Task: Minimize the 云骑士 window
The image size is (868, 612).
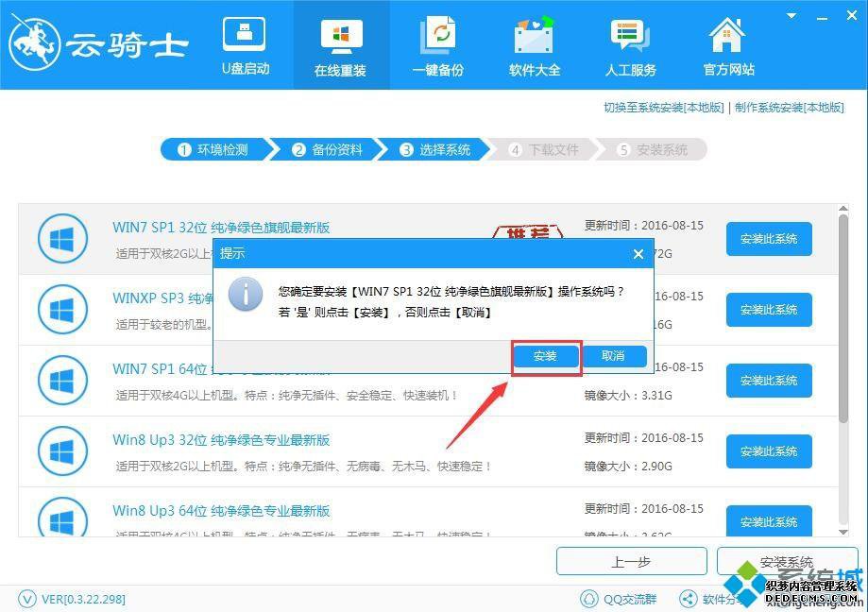Action: [x=822, y=18]
